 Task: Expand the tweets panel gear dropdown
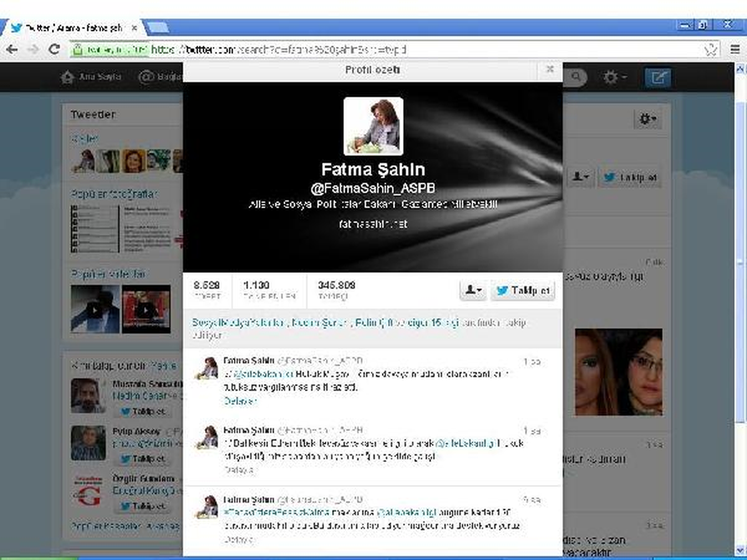tap(647, 119)
